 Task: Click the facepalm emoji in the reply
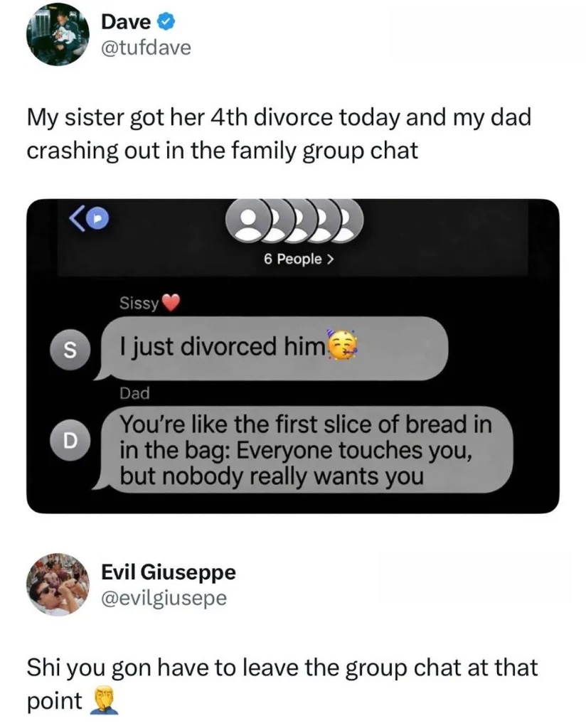pos(102,702)
